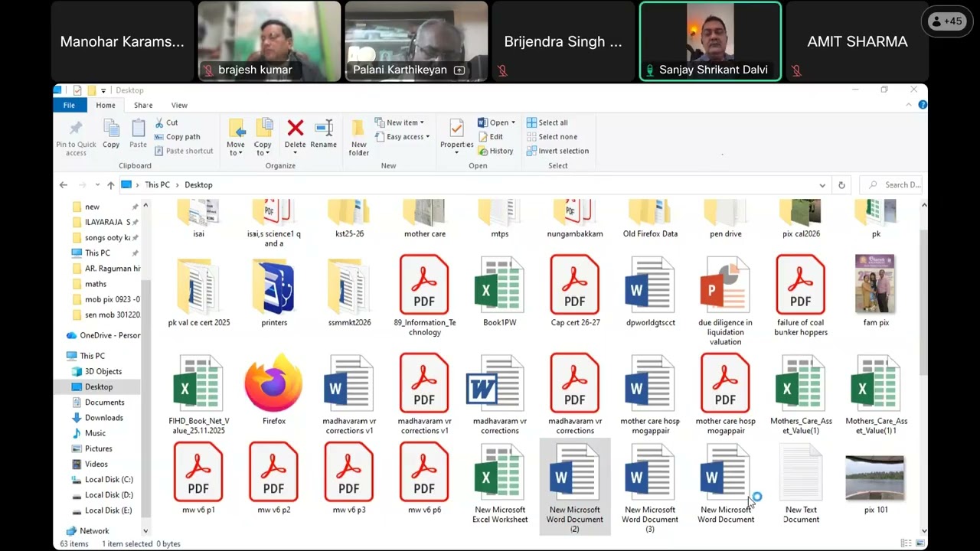Expand the address bar history dropdown
Viewport: 980px width, 551px height.
(822, 185)
